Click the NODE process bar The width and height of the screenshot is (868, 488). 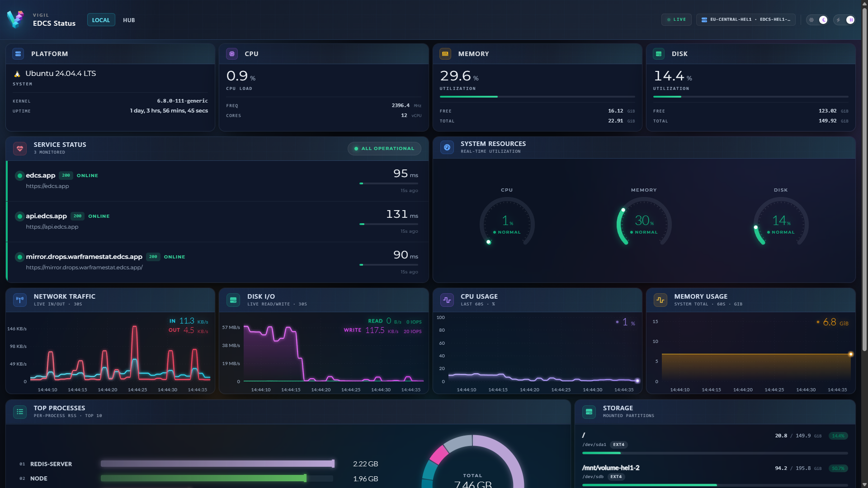[217, 478]
